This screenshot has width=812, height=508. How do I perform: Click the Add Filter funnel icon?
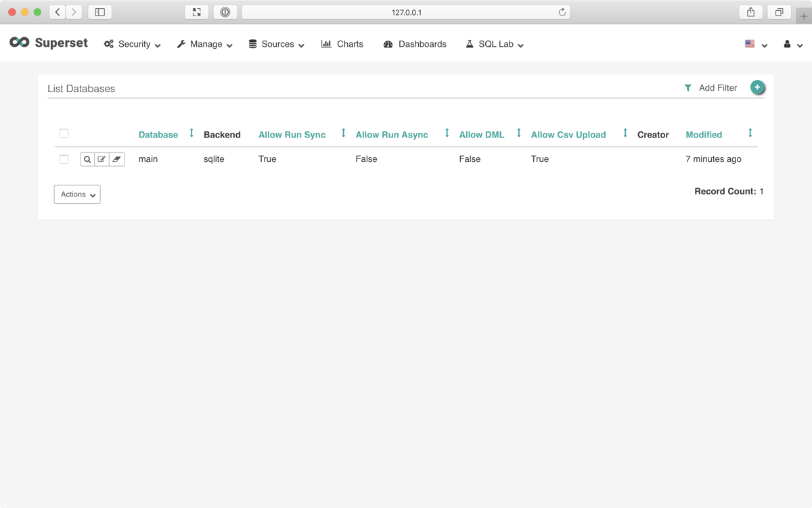click(x=688, y=87)
